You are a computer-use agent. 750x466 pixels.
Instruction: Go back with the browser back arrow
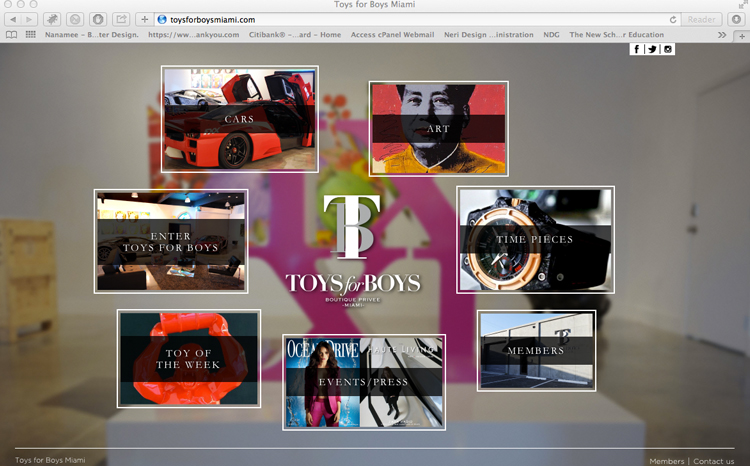13,20
